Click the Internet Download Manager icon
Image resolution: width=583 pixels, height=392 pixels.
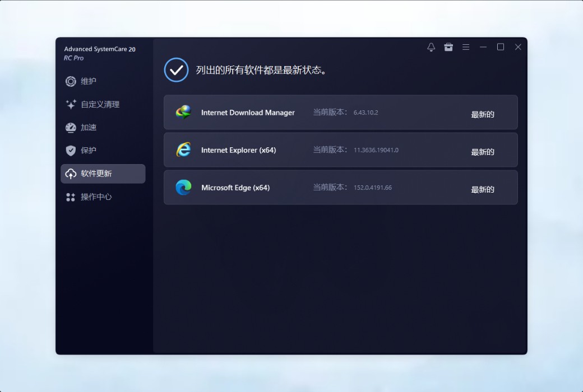pyautogui.click(x=184, y=112)
